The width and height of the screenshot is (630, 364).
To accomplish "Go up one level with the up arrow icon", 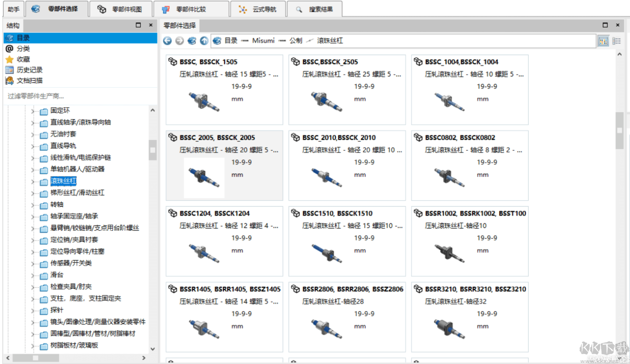I will point(204,41).
